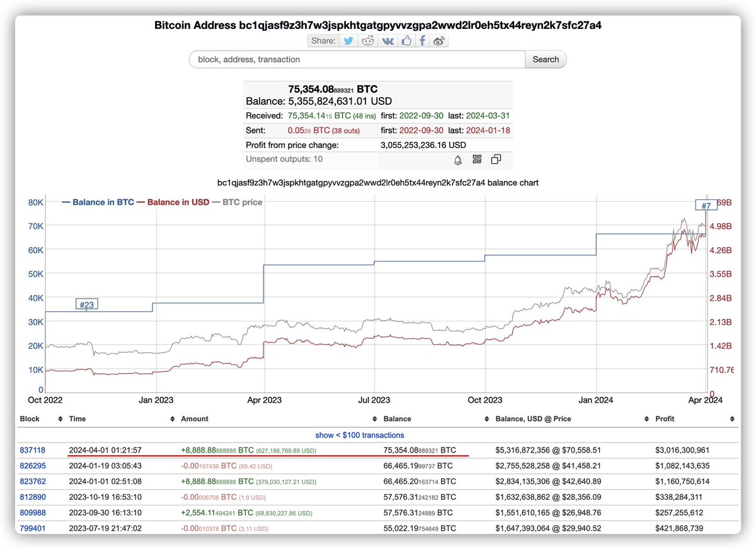Open block 812890
Screen dimensions: 756x549
(x=33, y=498)
